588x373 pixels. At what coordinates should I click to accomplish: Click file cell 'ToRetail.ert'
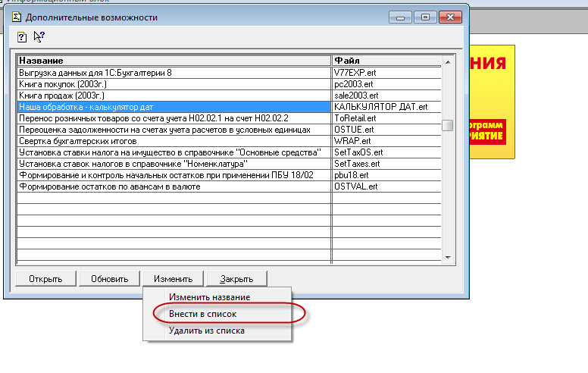coord(386,118)
